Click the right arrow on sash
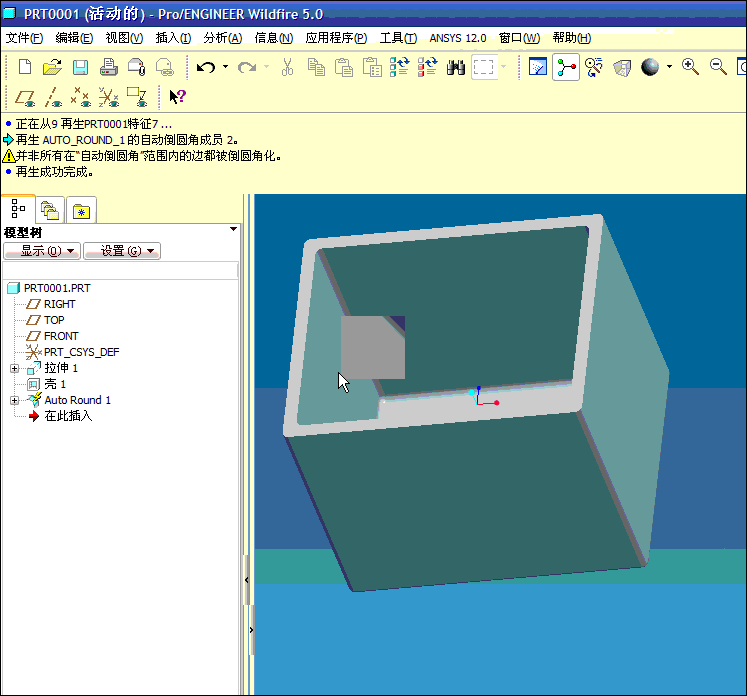 tap(251, 630)
